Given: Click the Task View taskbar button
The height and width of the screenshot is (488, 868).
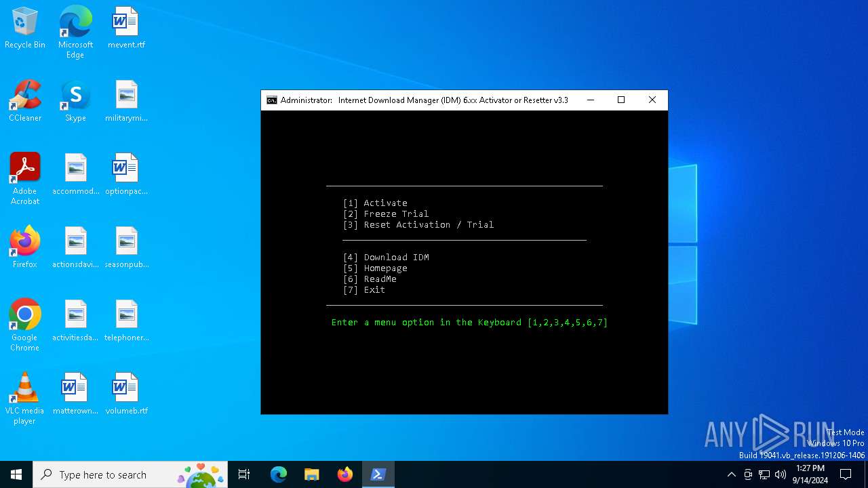Looking at the screenshot, I should pos(244,474).
